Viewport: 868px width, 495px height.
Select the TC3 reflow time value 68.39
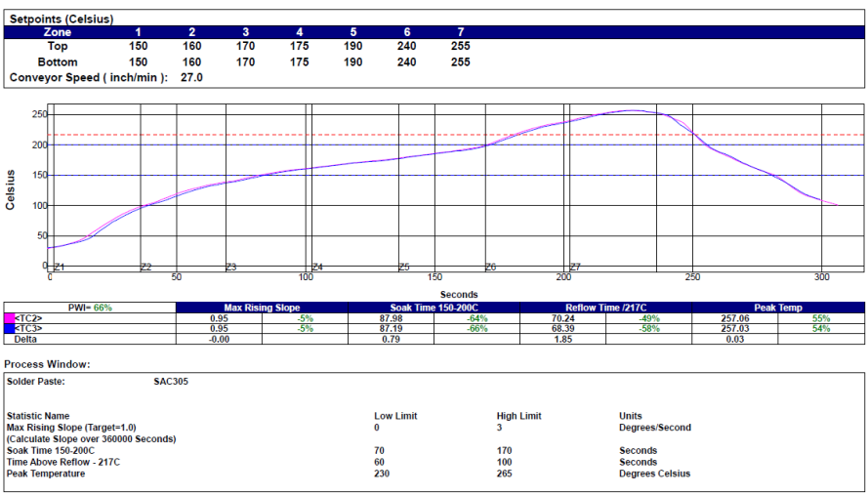tap(563, 328)
